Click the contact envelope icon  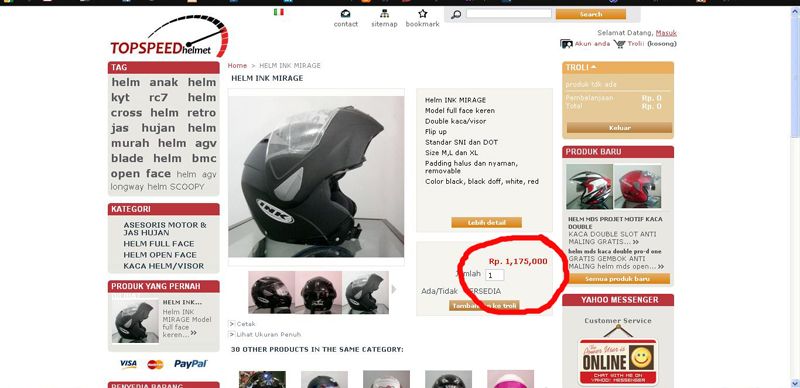tap(346, 14)
